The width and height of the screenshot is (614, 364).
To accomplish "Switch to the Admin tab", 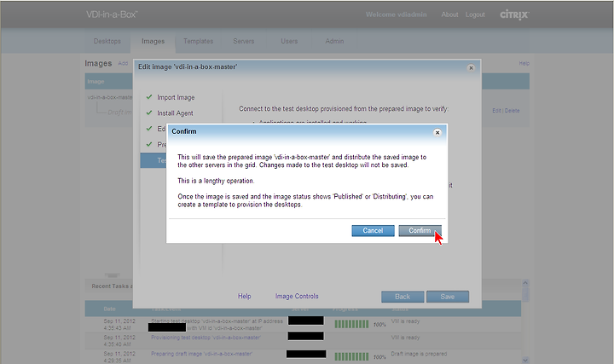I will pos(334,41).
